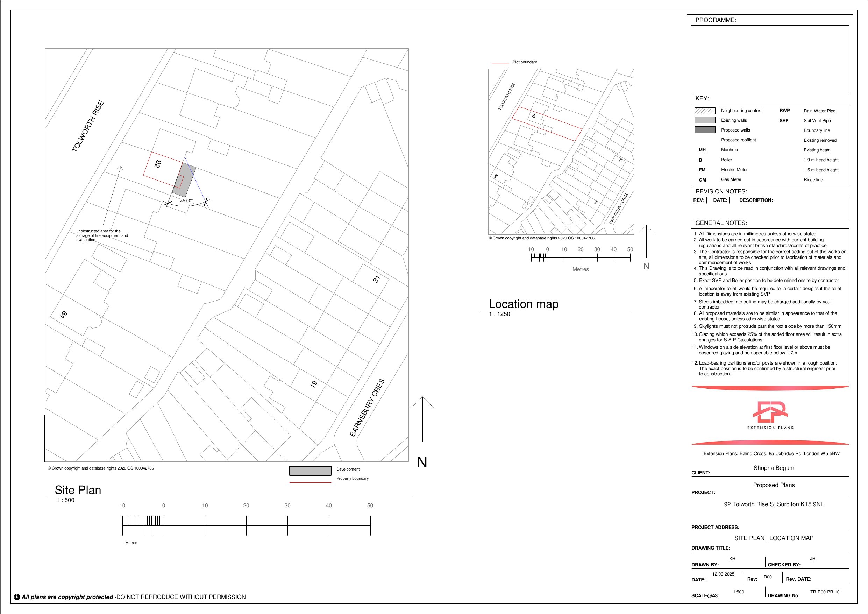Click the 50 mark on the Site Plan scale bar
The width and height of the screenshot is (868, 614).
(x=370, y=506)
